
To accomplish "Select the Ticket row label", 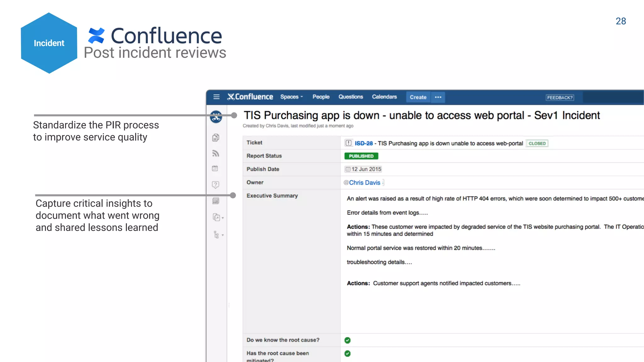I will (254, 142).
